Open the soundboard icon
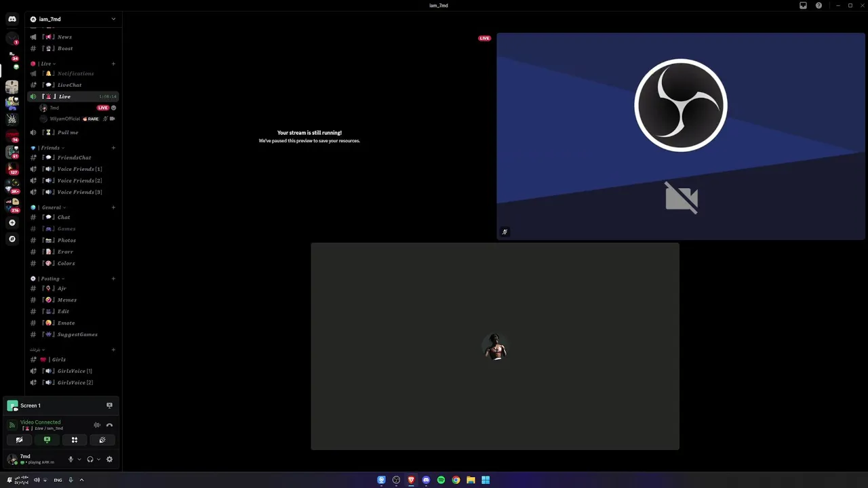Screen dimensions: 868x488 click(x=102, y=440)
